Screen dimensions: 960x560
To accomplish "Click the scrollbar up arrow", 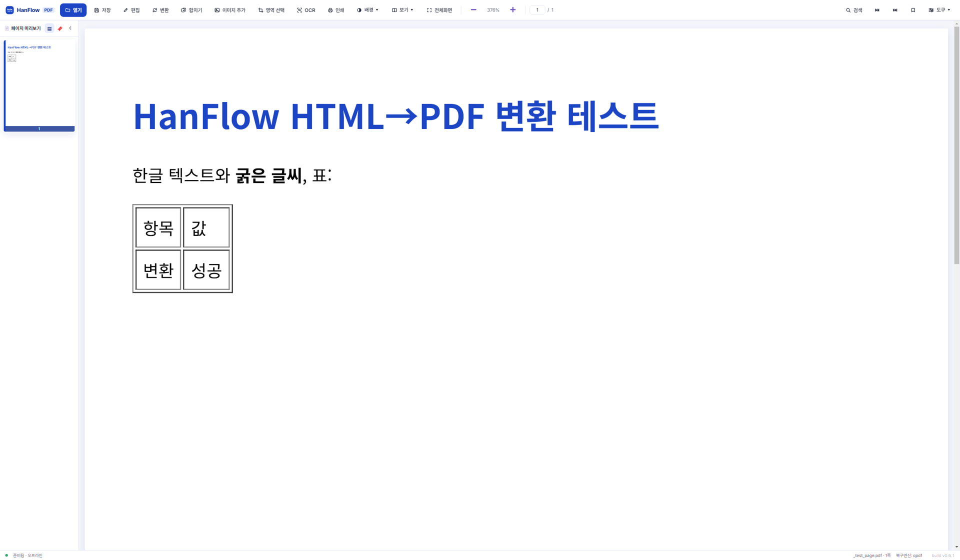I will pyautogui.click(x=956, y=23).
